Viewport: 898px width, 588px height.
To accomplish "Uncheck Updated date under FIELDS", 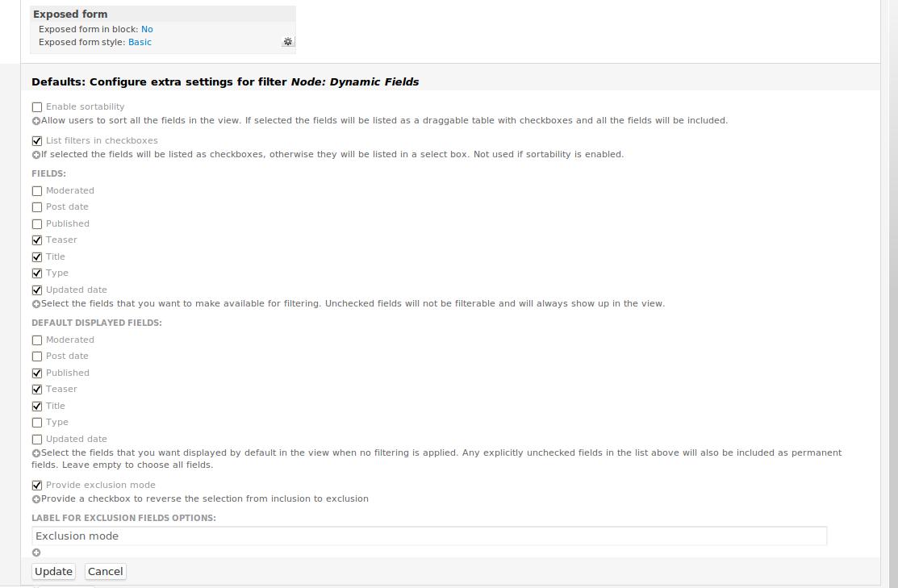I will tap(37, 290).
